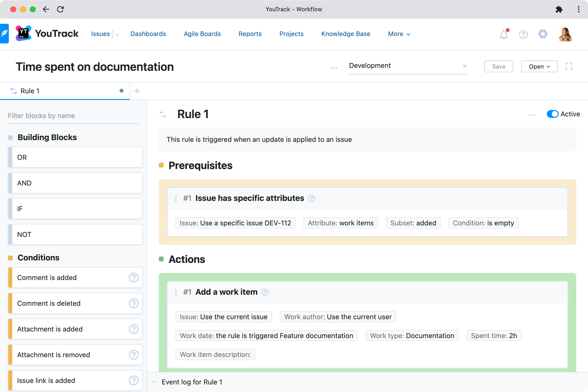Open the settings gear icon
The width and height of the screenshot is (588, 392).
(542, 34)
